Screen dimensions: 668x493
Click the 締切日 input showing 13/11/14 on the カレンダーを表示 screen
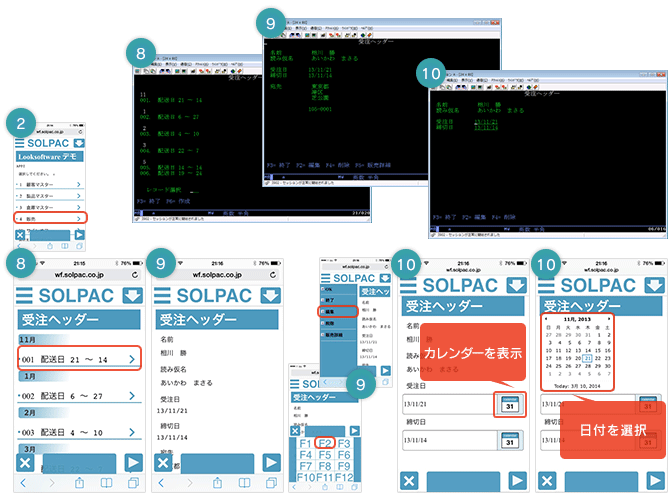click(x=450, y=440)
